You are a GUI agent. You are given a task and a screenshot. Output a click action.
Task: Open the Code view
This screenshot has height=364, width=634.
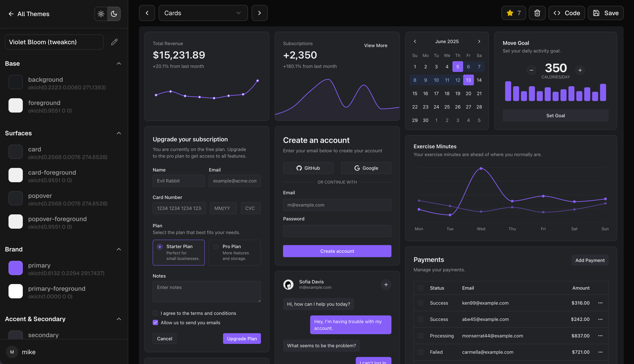567,13
